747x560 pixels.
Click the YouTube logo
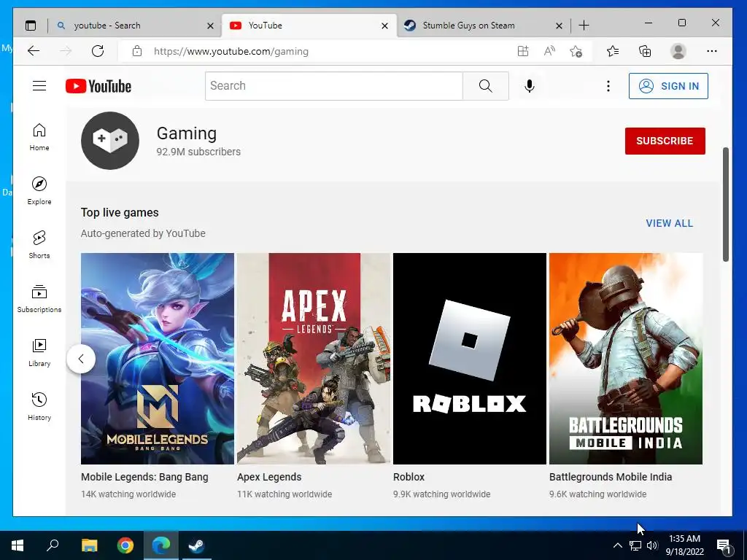pyautogui.click(x=98, y=86)
